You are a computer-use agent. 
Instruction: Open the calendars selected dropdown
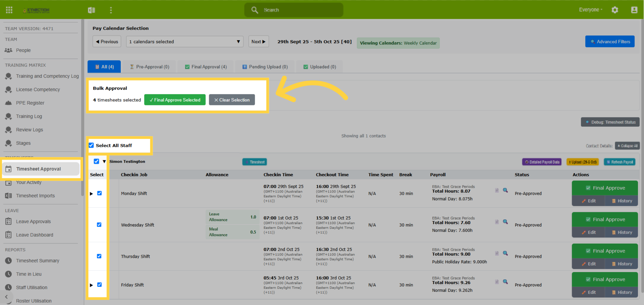point(185,42)
